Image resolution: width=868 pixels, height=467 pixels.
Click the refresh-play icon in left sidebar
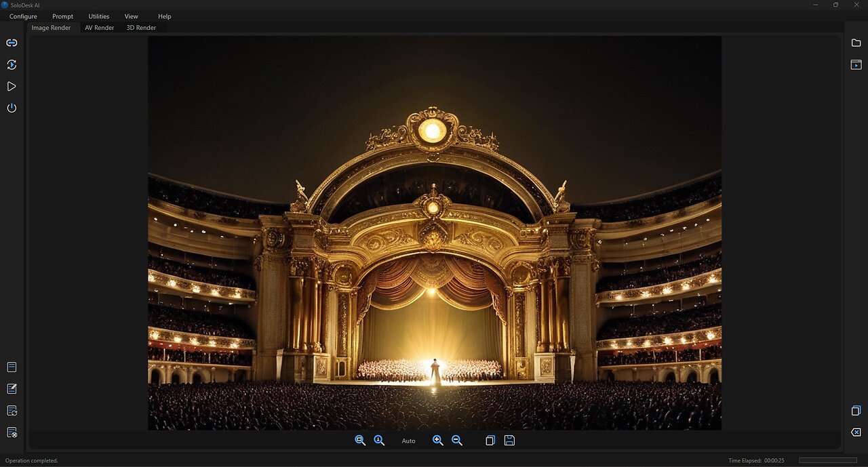(12, 64)
